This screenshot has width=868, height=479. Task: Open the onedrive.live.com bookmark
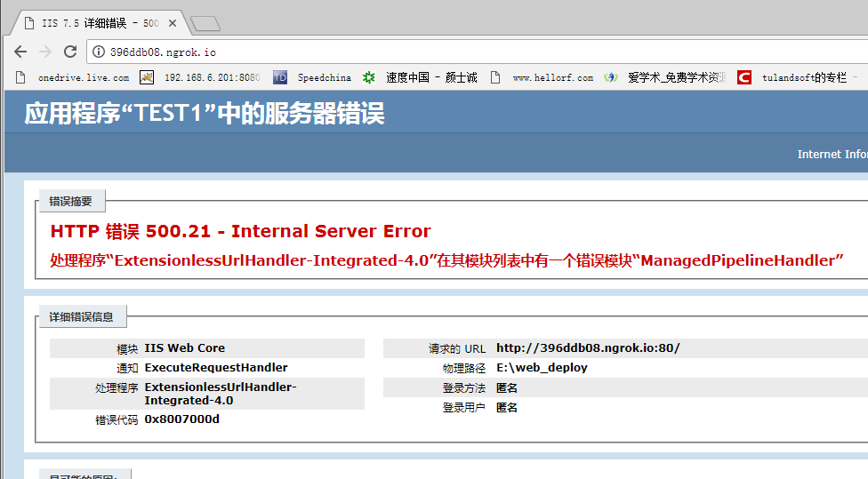pos(75,77)
